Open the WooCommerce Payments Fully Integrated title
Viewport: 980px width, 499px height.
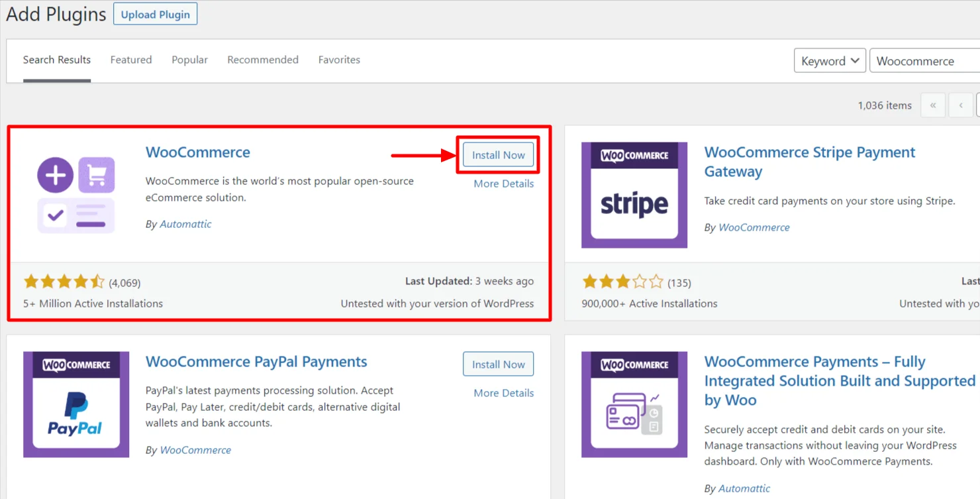pos(840,381)
